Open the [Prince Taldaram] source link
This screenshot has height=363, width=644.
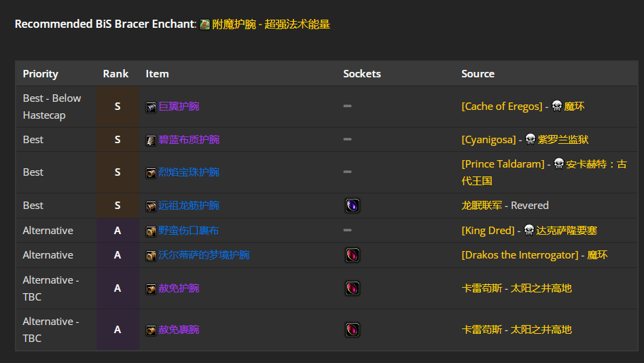click(x=503, y=164)
